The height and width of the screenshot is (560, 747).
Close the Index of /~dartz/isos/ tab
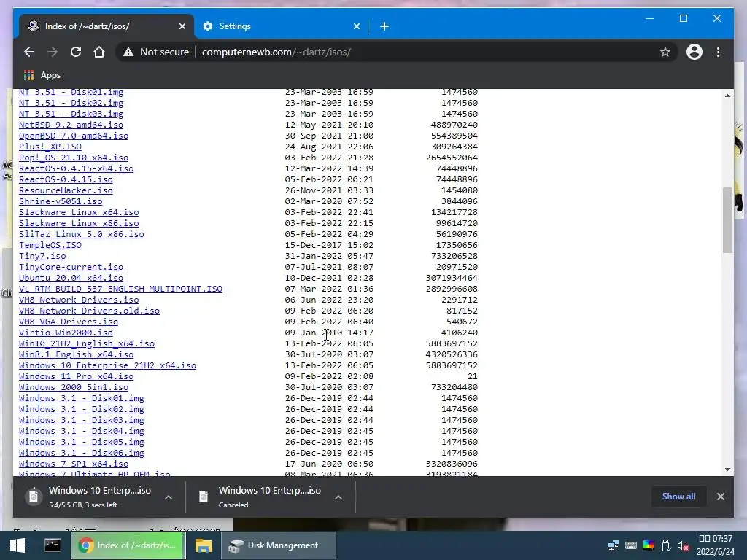click(x=182, y=26)
